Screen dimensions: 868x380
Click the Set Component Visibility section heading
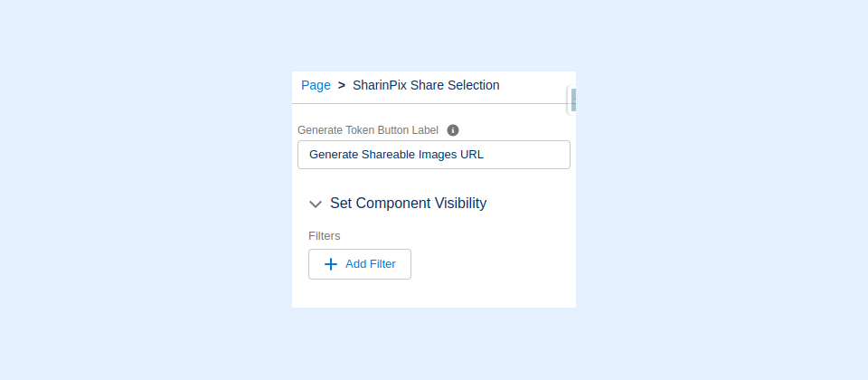click(x=408, y=204)
